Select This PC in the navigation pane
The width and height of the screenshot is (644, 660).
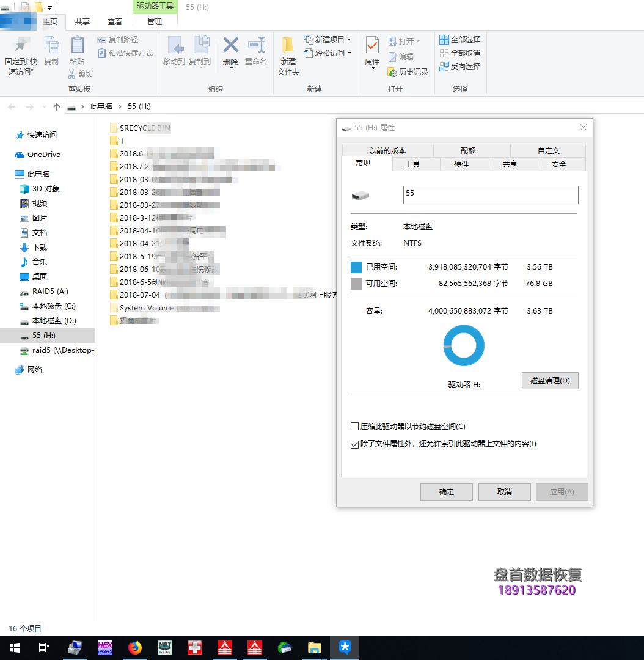32,174
